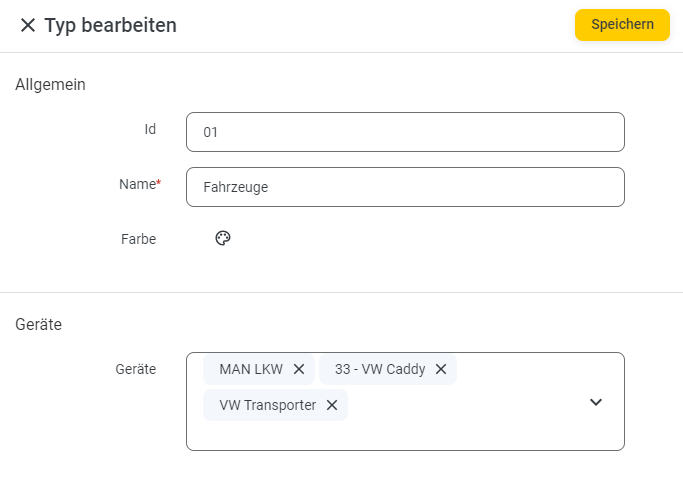The image size is (683, 481).
Task: Close the Typ bearbeiten dialog
Action: point(28,25)
